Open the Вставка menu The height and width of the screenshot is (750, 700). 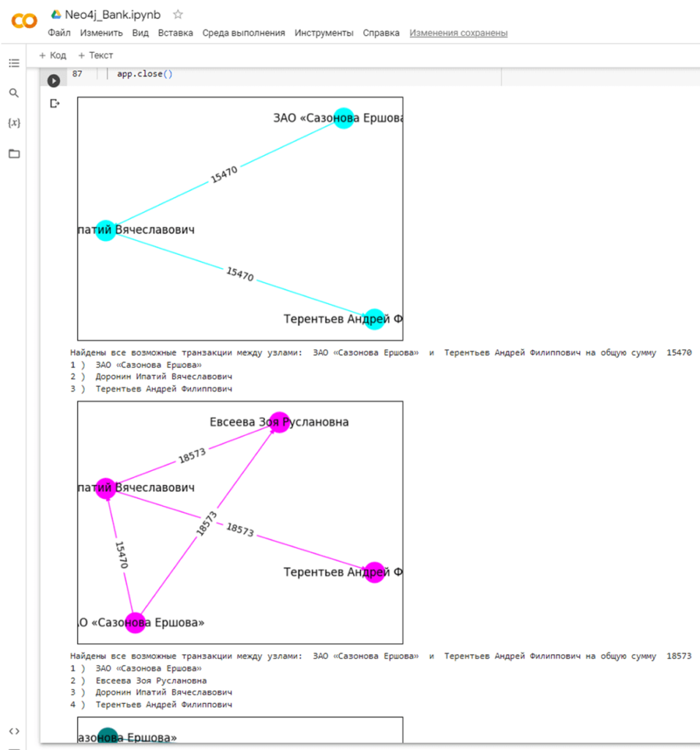coord(175,33)
